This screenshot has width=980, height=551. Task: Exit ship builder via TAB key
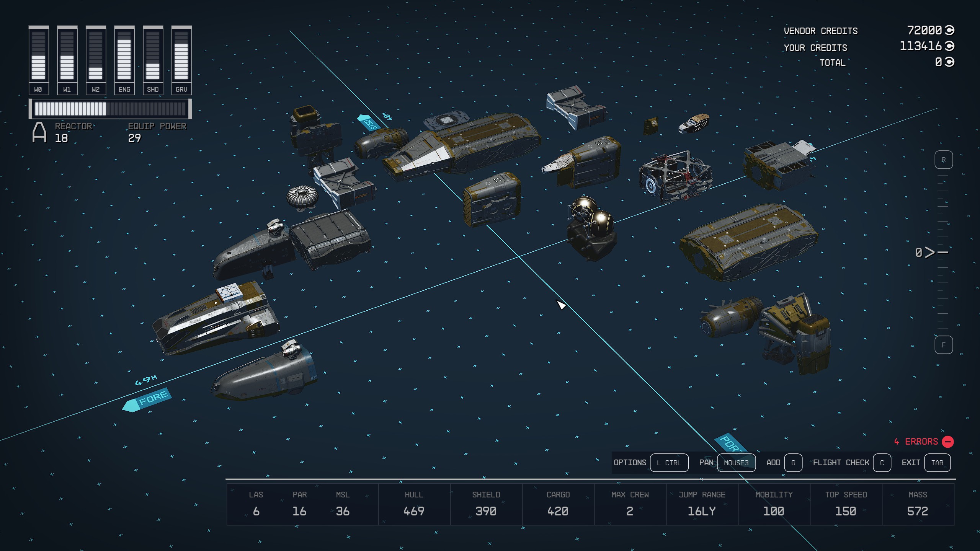[937, 463]
